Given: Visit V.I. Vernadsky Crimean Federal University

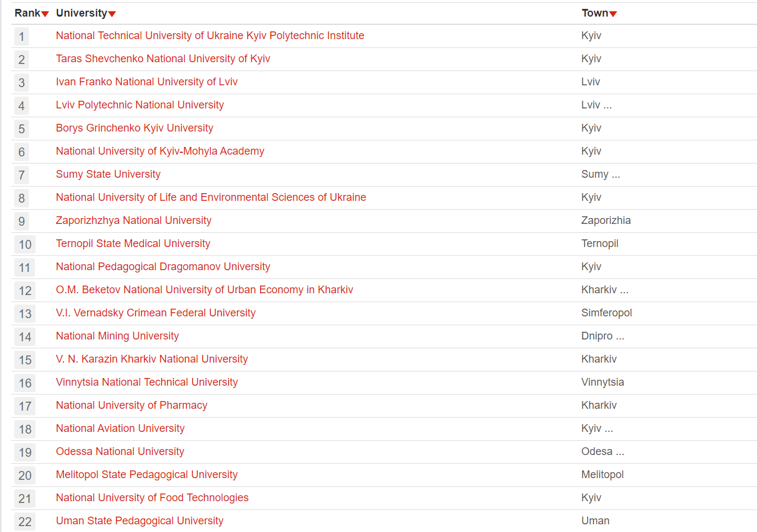Looking at the screenshot, I should coord(156,313).
